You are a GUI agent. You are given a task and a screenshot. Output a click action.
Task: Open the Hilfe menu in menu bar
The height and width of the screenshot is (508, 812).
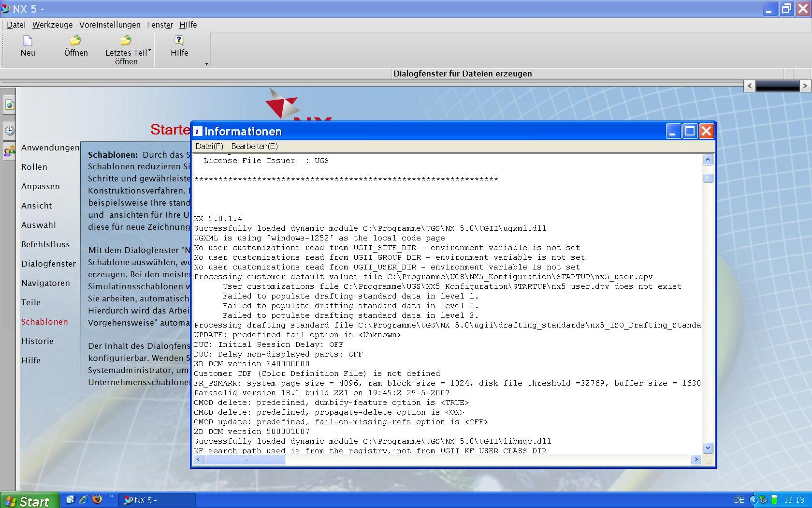tap(188, 25)
